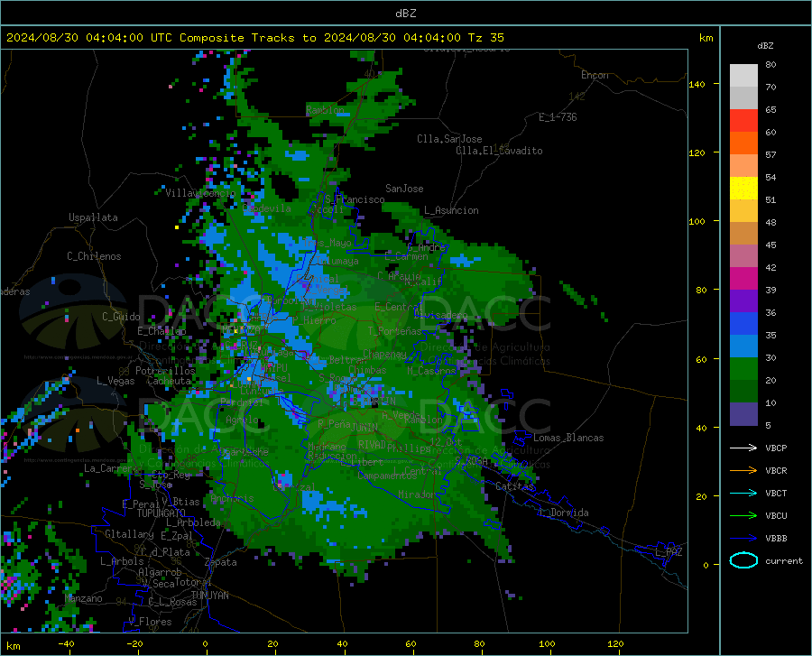The height and width of the screenshot is (656, 812).
Task: Click the 'T_Porteñas' map label
Action: tap(394, 331)
